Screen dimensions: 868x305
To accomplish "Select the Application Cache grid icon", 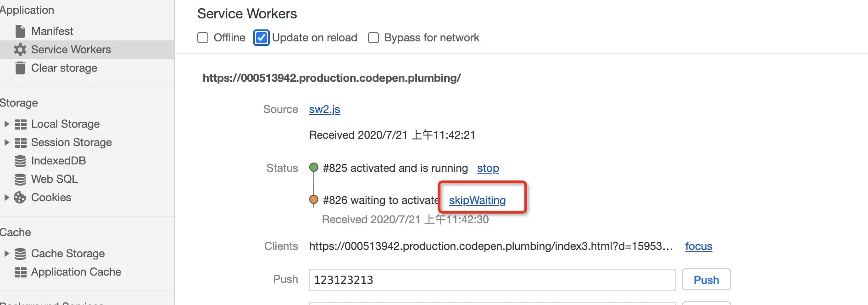I will [x=20, y=272].
